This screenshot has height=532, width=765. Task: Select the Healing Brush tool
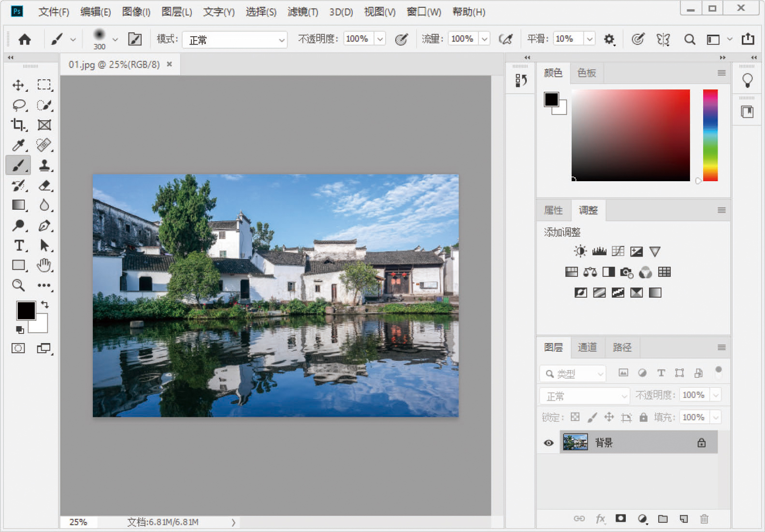point(44,145)
